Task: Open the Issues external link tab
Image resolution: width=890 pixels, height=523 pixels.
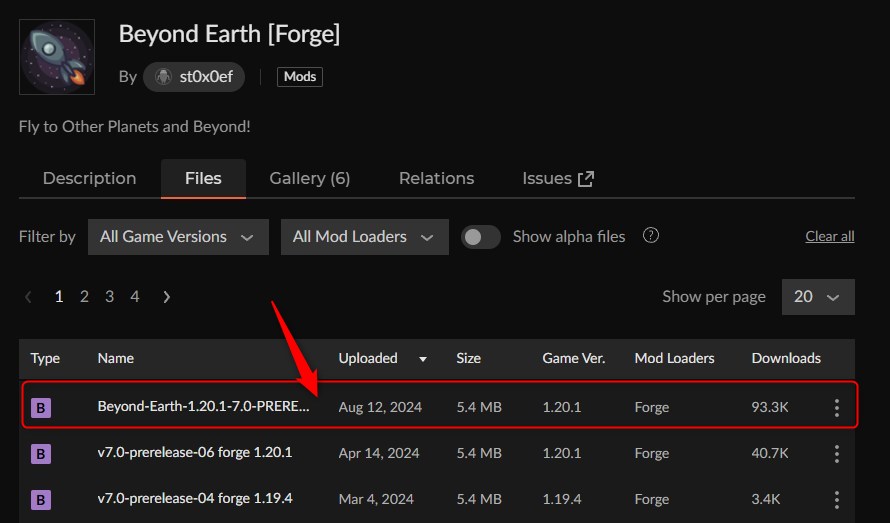Action: pyautogui.click(x=558, y=178)
